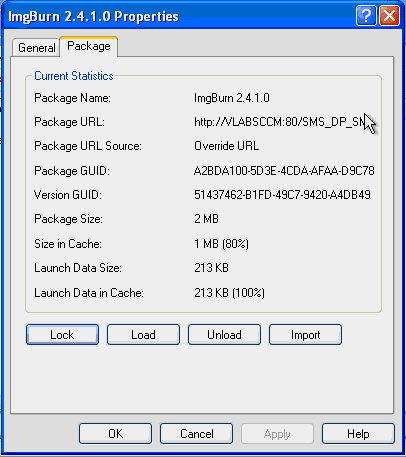The image size is (406, 457).
Task: Click the title bar Help question mark icon
Action: (366, 15)
